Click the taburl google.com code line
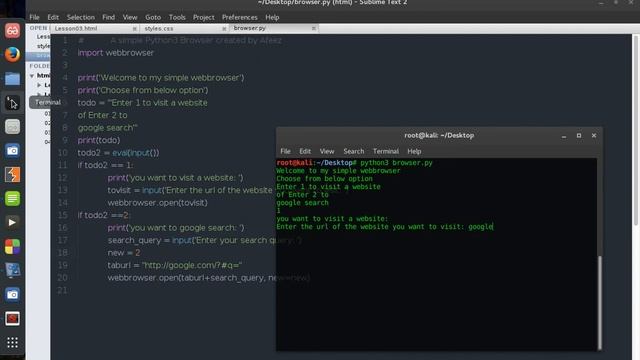The height and width of the screenshot is (360, 640). tap(175, 265)
